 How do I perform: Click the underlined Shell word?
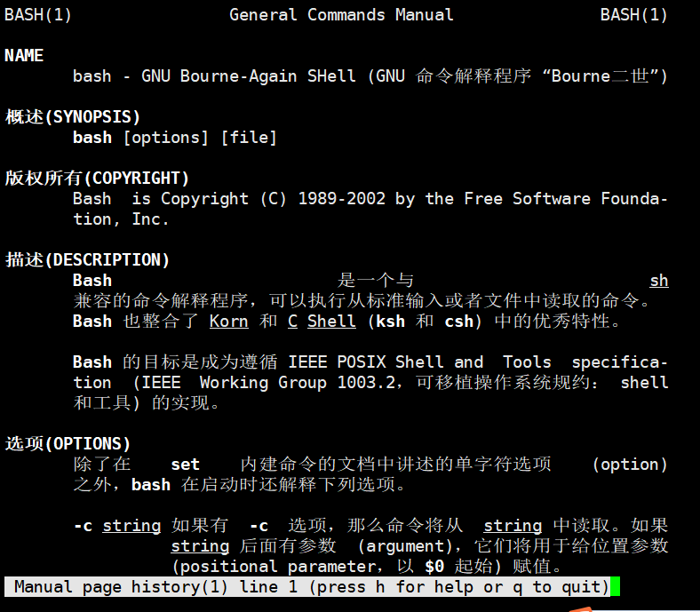pyautogui.click(x=331, y=322)
